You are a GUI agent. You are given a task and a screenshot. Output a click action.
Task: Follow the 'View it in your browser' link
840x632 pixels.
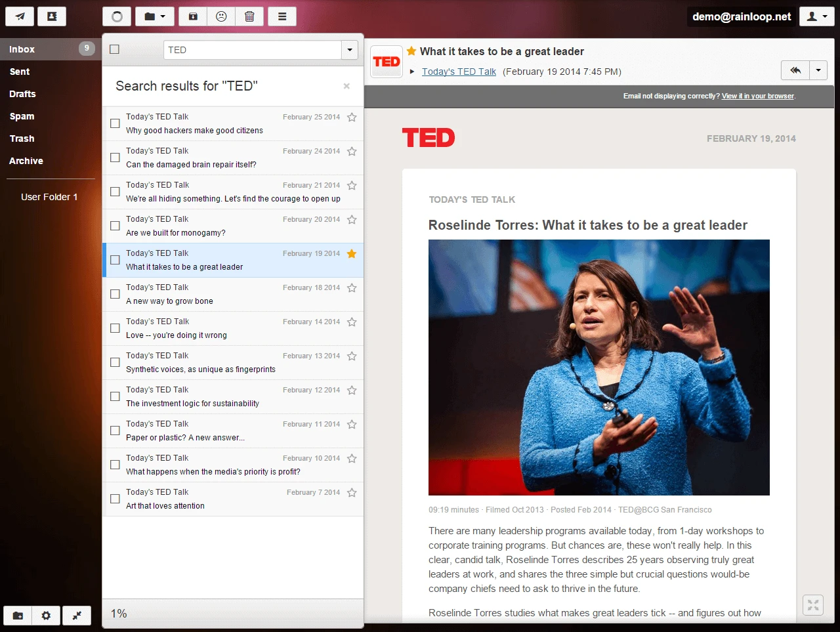click(758, 95)
